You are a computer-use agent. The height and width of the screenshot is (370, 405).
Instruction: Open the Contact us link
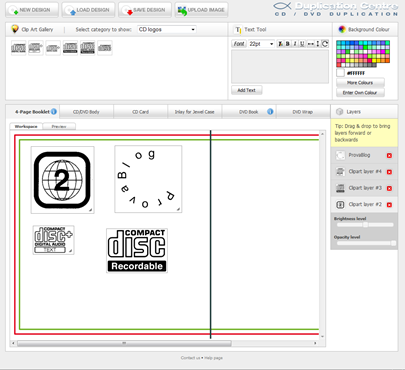pyautogui.click(x=190, y=358)
